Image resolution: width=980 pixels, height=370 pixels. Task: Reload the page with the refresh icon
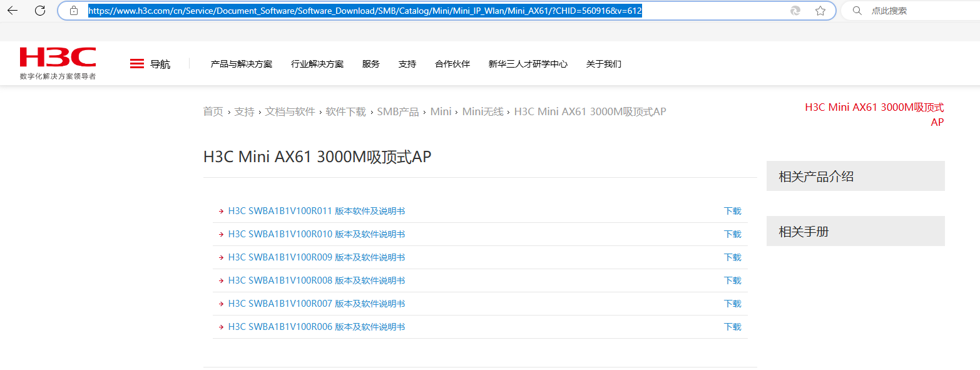pos(40,11)
